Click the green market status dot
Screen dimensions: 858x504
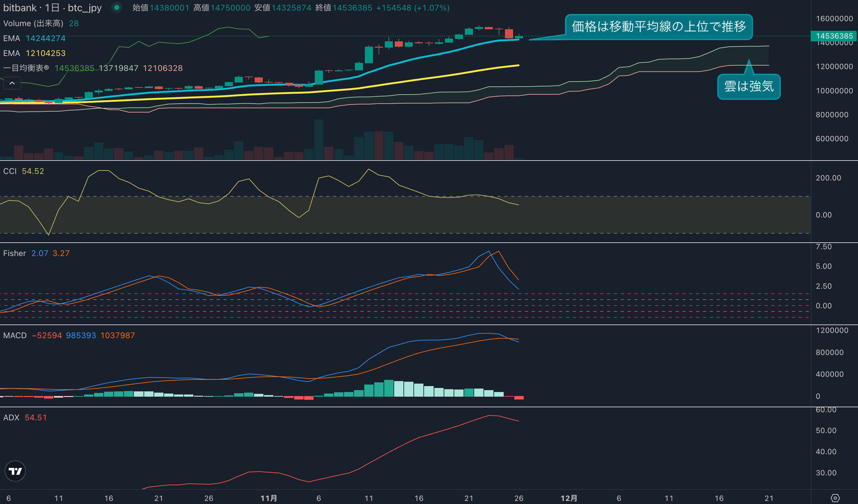(x=117, y=7)
